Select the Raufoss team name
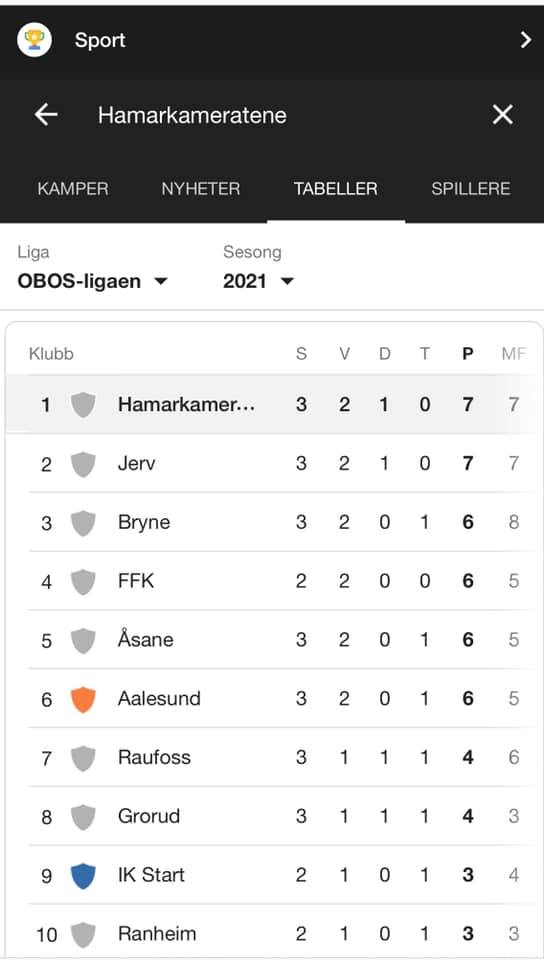The width and height of the screenshot is (544, 960). (x=154, y=757)
